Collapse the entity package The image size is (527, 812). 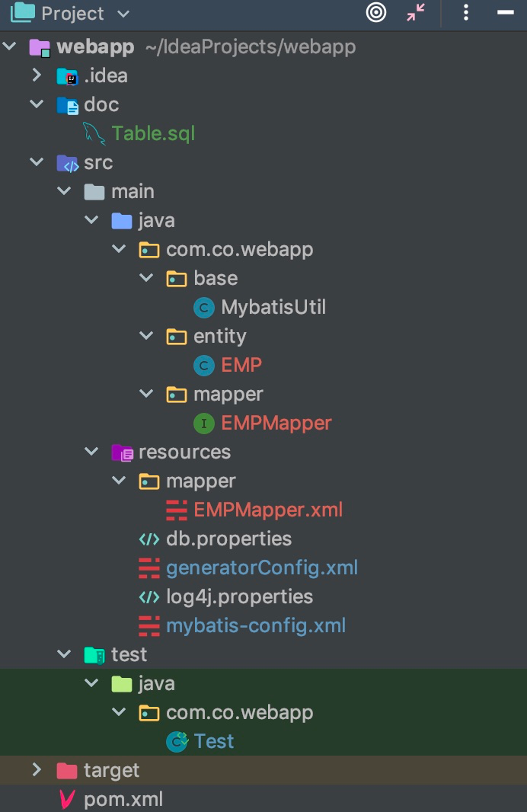(x=146, y=336)
